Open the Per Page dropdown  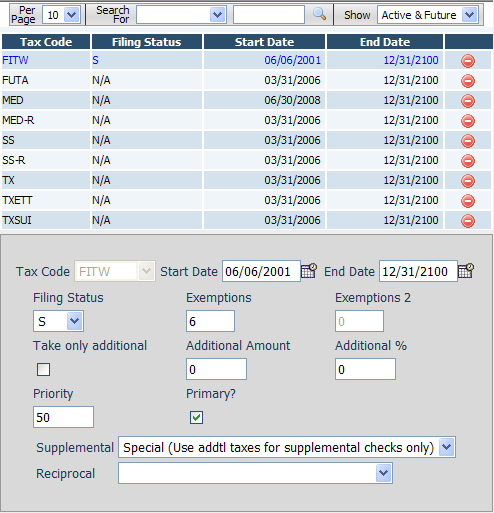coord(62,15)
